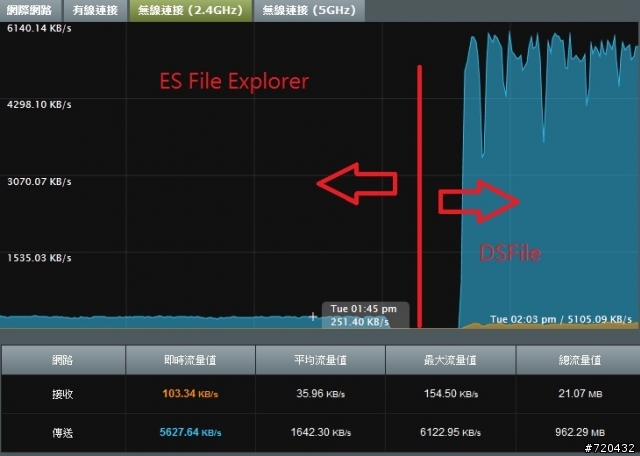640x456 pixels.
Task: Click the 3070.07 KB/s axis label
Action: point(39,181)
